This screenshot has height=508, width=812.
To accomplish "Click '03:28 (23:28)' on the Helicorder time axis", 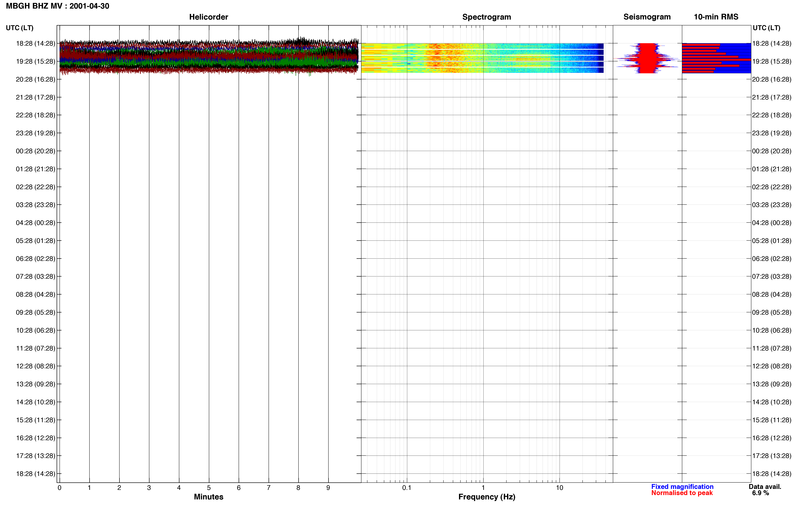I will pos(36,205).
